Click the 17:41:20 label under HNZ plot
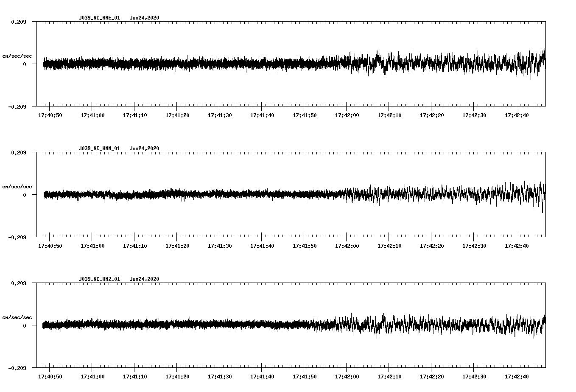This screenshot has width=576, height=392. click(177, 376)
